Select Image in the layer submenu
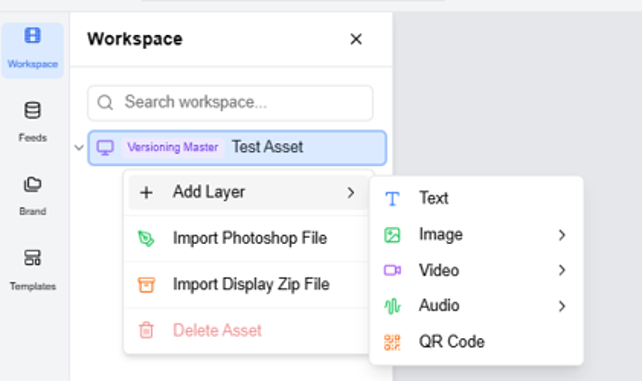This screenshot has height=381, width=642. 476,235
